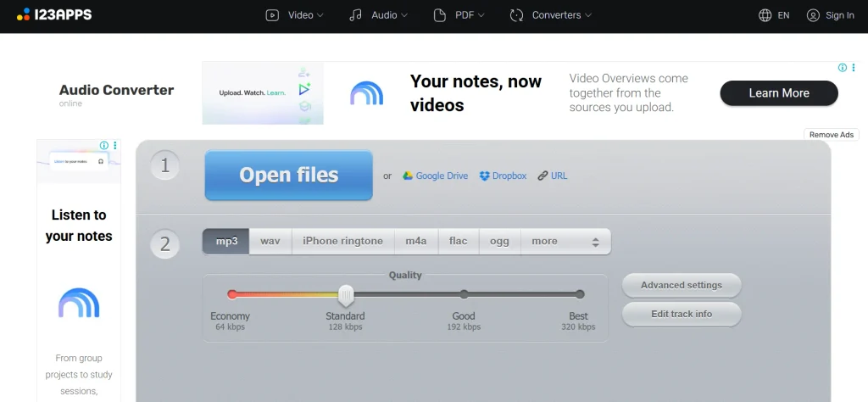The height and width of the screenshot is (402, 868).
Task: Expand the PDF dropdown menu
Action: pyautogui.click(x=481, y=15)
